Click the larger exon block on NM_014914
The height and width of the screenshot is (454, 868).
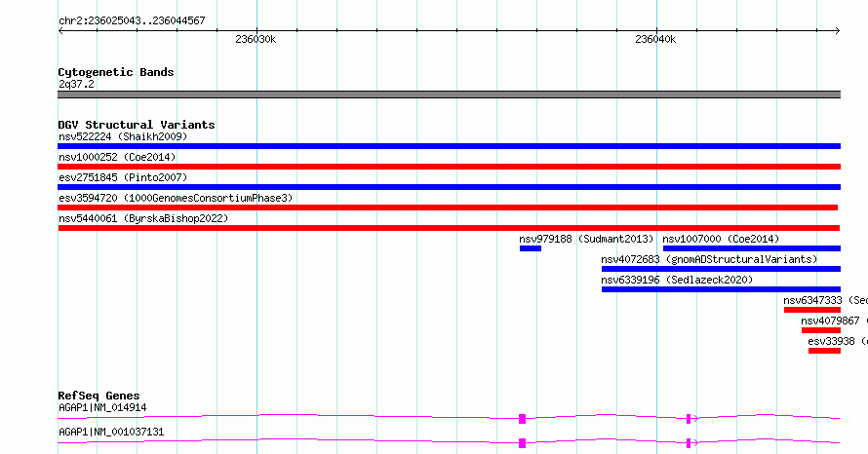point(522,419)
